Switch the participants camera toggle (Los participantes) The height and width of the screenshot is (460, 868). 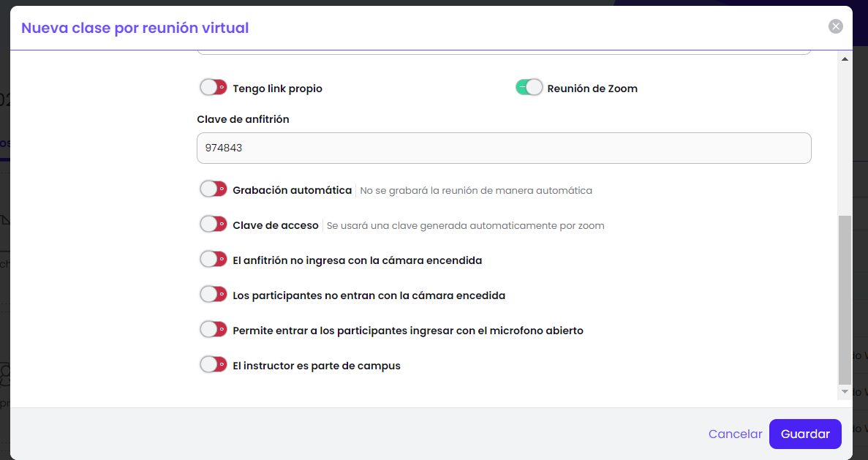[x=214, y=295]
